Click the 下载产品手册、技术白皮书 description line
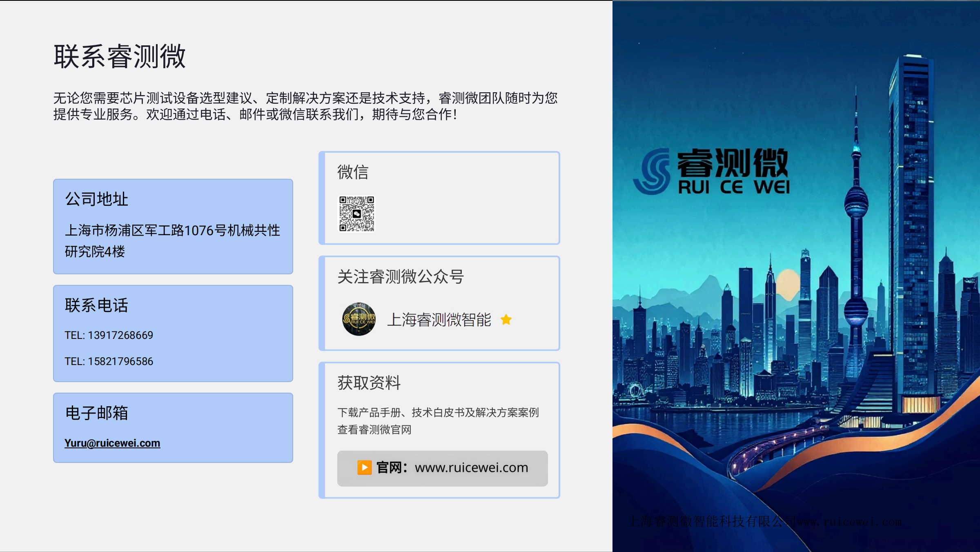980x552 pixels. pyautogui.click(x=438, y=413)
